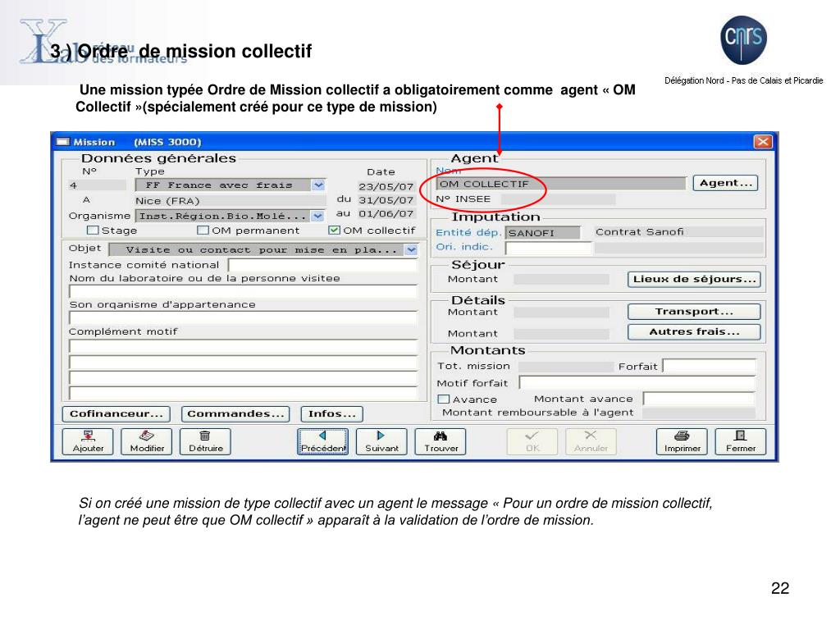
Task: Click the au date 01/06/07
Action: pos(386,214)
